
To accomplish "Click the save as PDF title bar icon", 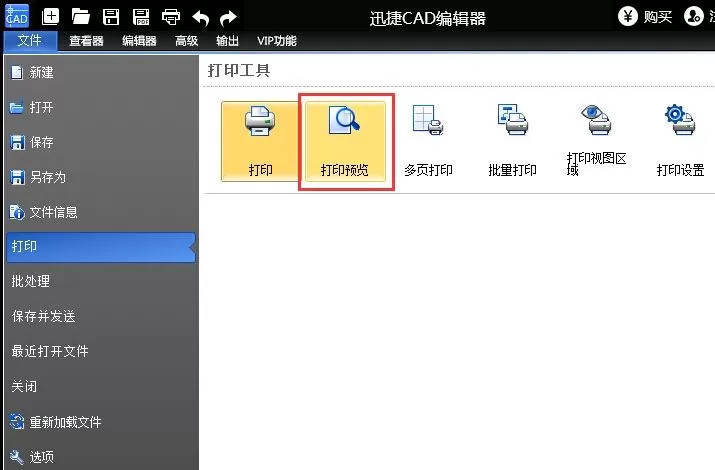I will [141, 17].
